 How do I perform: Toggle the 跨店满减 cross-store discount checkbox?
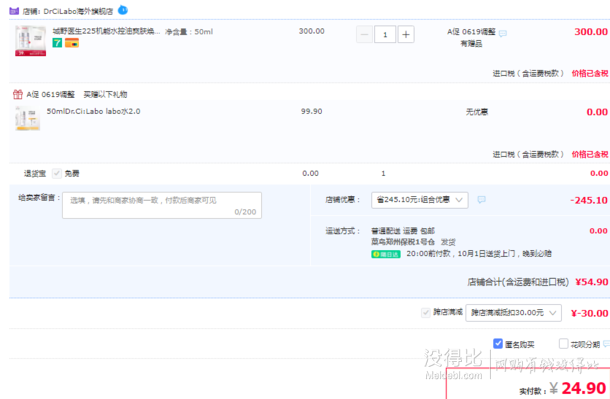pos(426,312)
